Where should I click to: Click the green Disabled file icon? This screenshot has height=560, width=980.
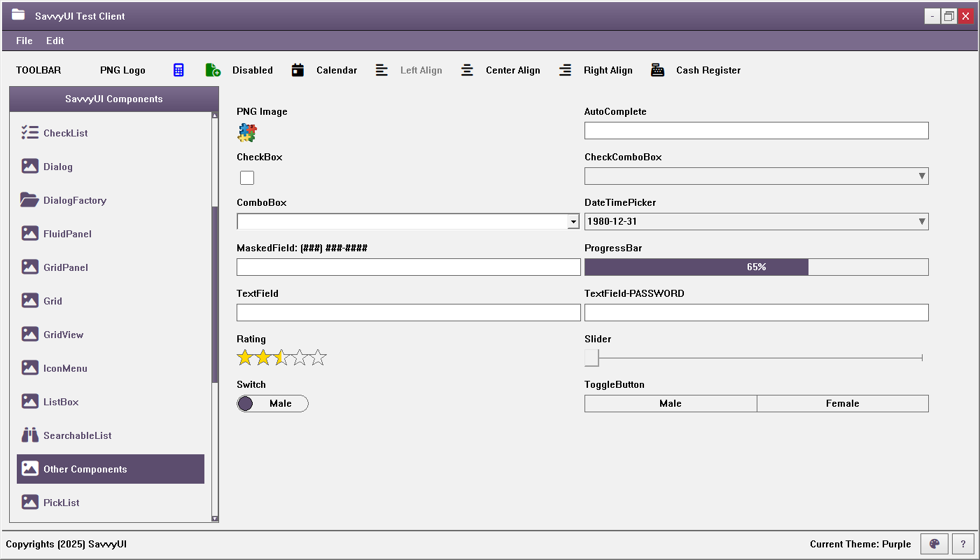(x=213, y=70)
